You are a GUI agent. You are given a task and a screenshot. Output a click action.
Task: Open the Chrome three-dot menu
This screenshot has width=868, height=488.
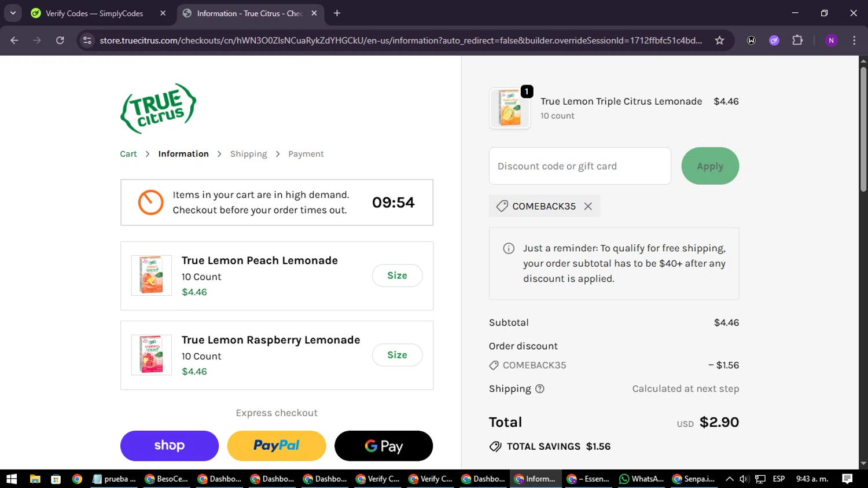(854, 41)
